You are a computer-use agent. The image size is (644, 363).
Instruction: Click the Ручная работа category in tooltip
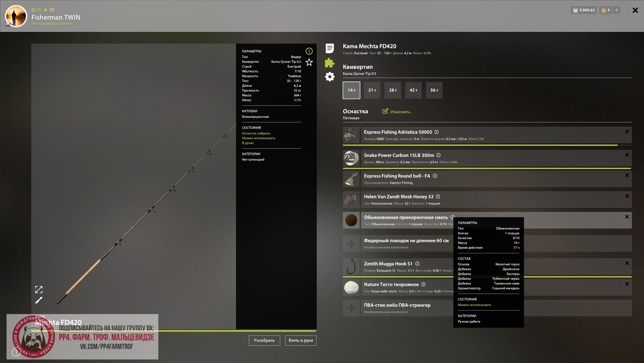point(469,322)
